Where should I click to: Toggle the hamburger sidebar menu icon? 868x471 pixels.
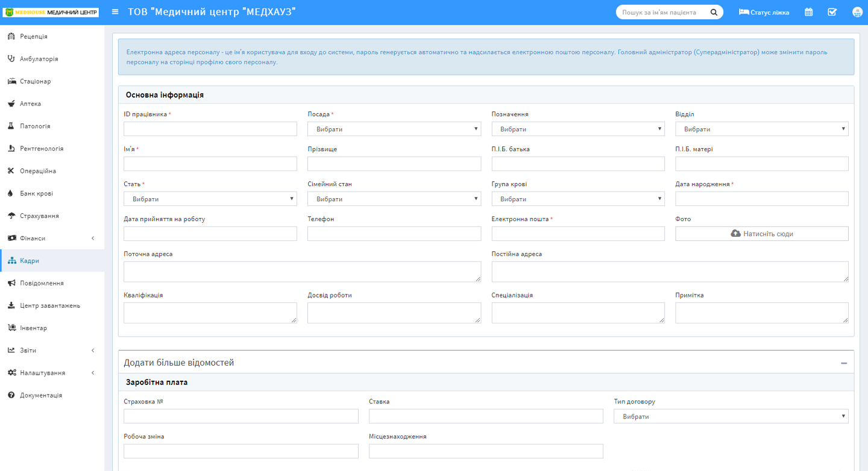point(115,12)
